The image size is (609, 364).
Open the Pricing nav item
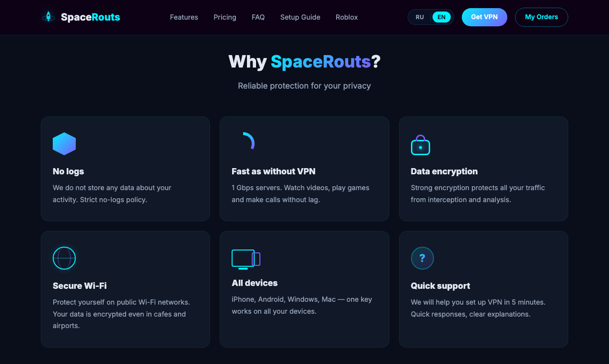(x=225, y=17)
